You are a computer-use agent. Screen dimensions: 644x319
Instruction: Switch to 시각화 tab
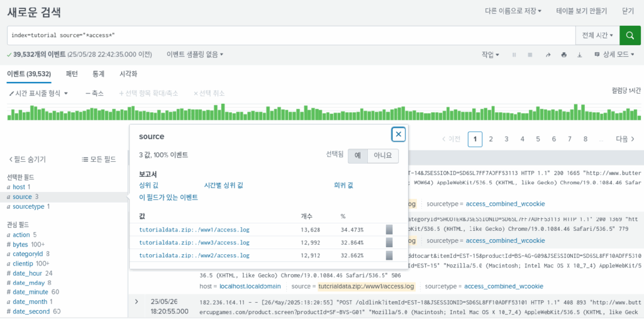pos(128,74)
